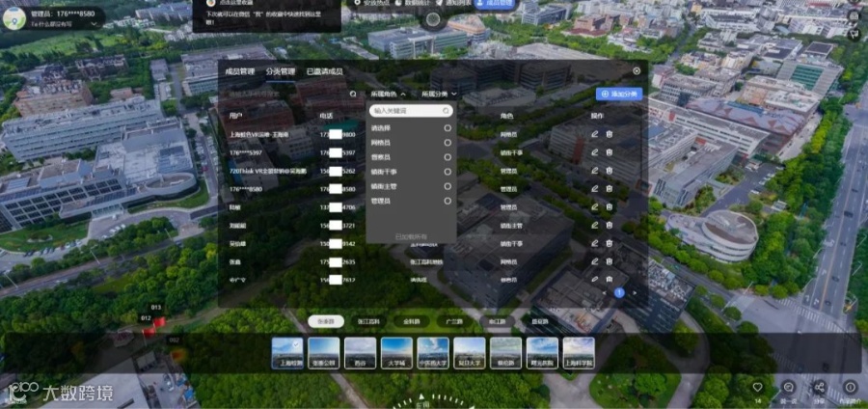The width and height of the screenshot is (868, 409).
Task: Edit the member with phone ending 8580
Action: 594,189
